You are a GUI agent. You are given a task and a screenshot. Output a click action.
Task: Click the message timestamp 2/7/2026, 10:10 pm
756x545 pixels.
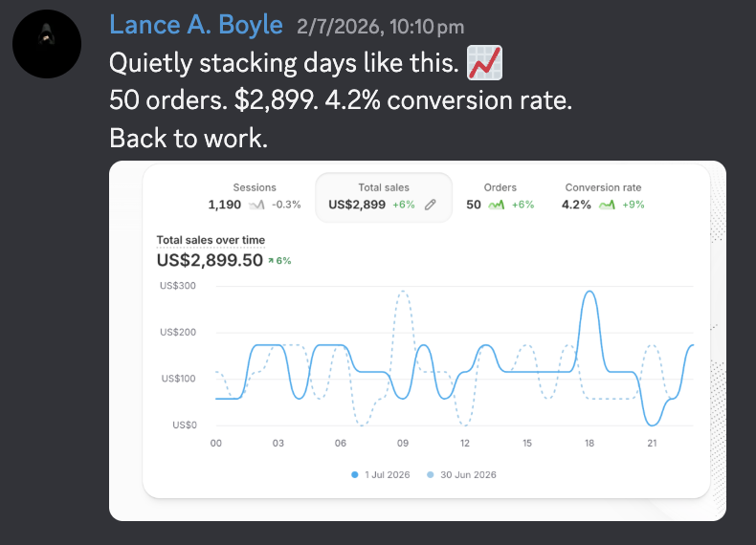tap(381, 27)
